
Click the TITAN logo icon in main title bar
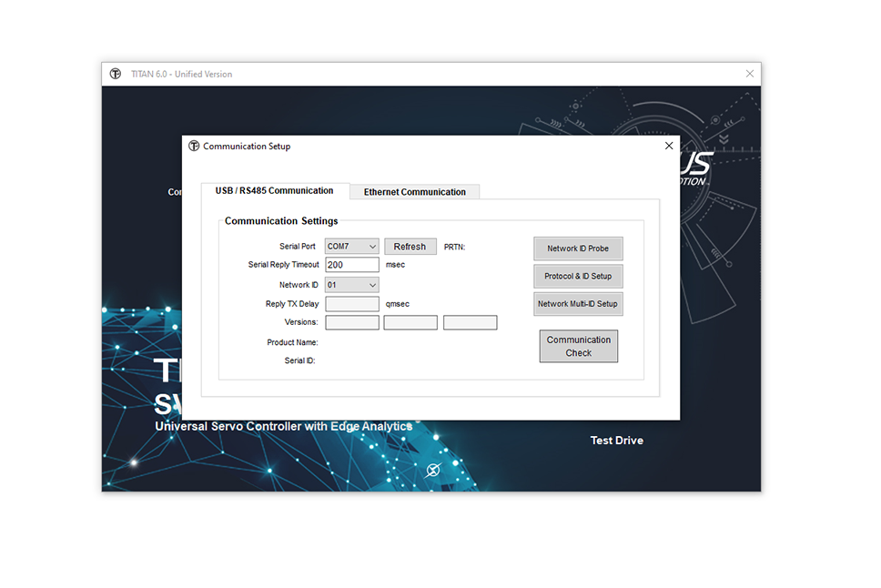(x=116, y=74)
